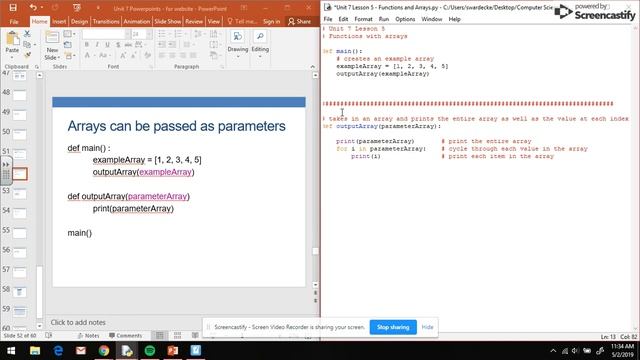Hide the Screencastify sharing bar
This screenshot has width=640, height=360.
427,327
